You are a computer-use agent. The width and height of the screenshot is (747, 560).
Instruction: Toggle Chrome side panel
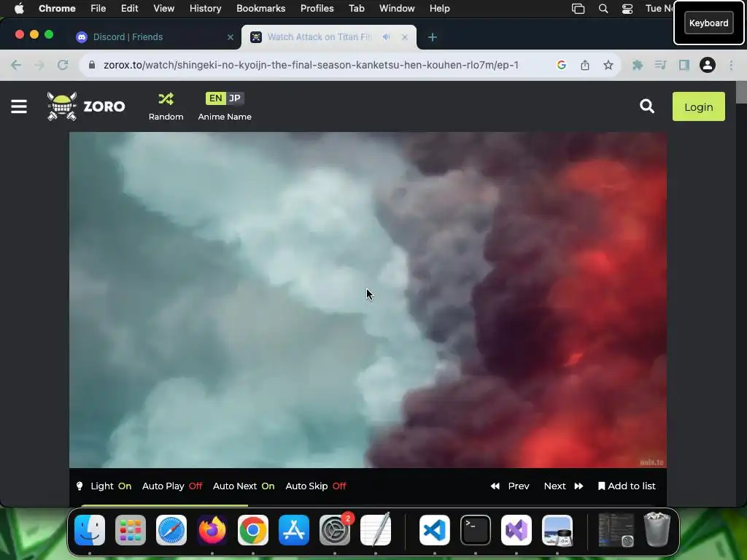point(684,65)
